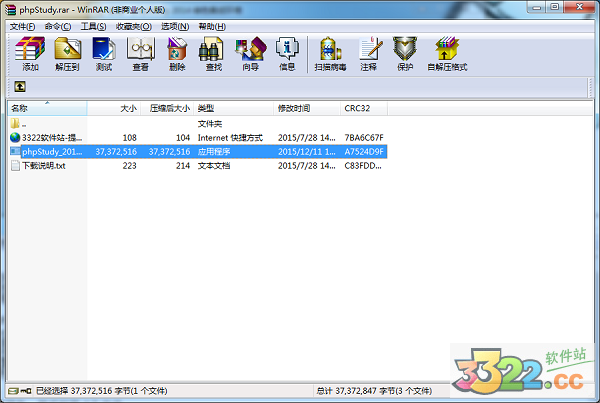
Task: Click the 下载说明.txt document icon
Action: [15, 165]
